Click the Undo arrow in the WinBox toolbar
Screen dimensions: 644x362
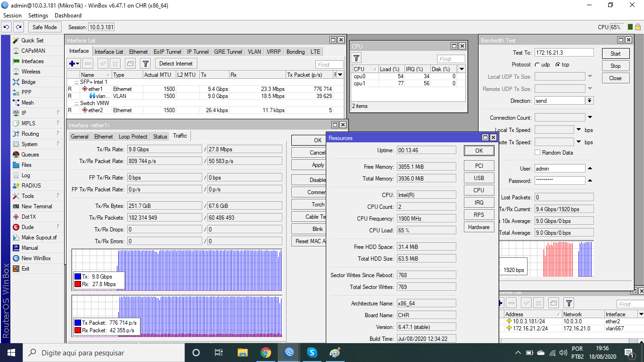tap(7, 27)
